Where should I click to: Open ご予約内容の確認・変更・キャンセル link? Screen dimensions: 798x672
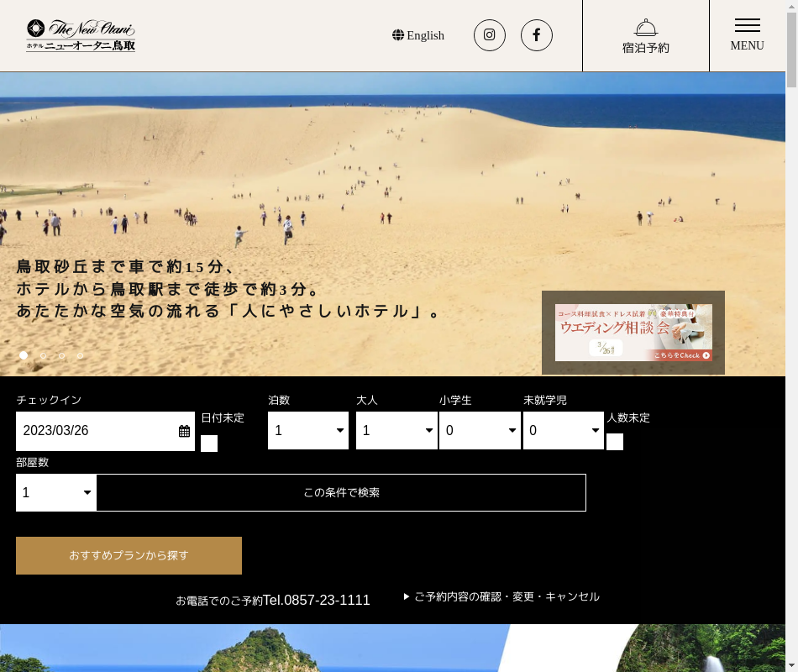pos(506,596)
